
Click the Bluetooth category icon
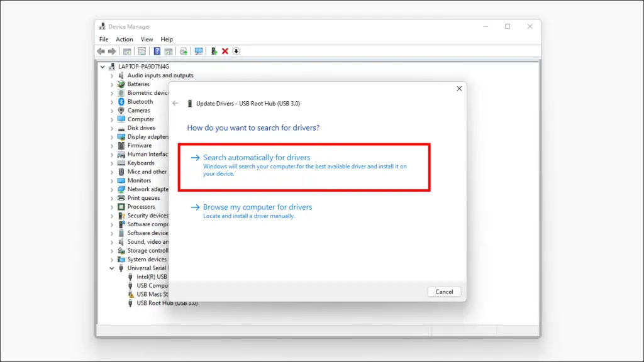click(121, 101)
